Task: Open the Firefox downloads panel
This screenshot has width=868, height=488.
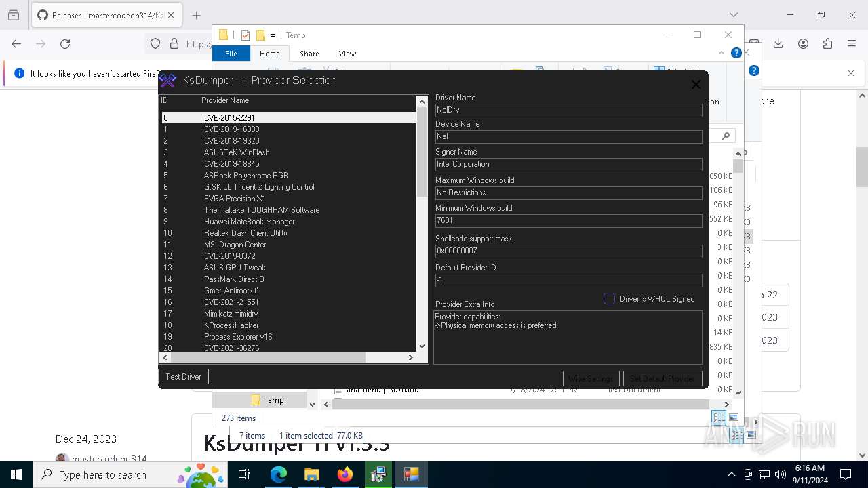Action: pos(778,43)
